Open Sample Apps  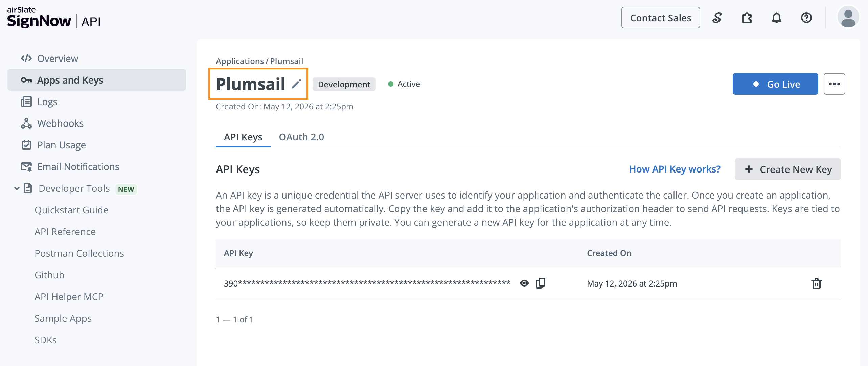pos(63,318)
